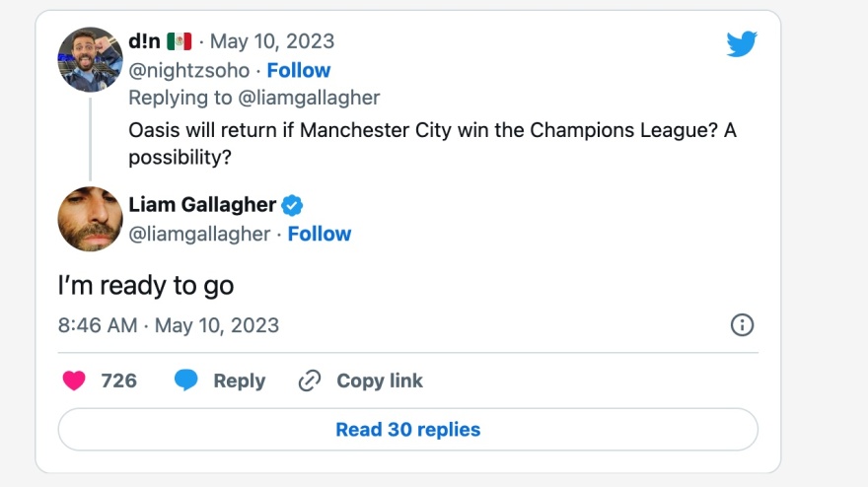Image resolution: width=868 pixels, height=487 pixels.
Task: Follow @liamgallagher
Action: (x=320, y=234)
